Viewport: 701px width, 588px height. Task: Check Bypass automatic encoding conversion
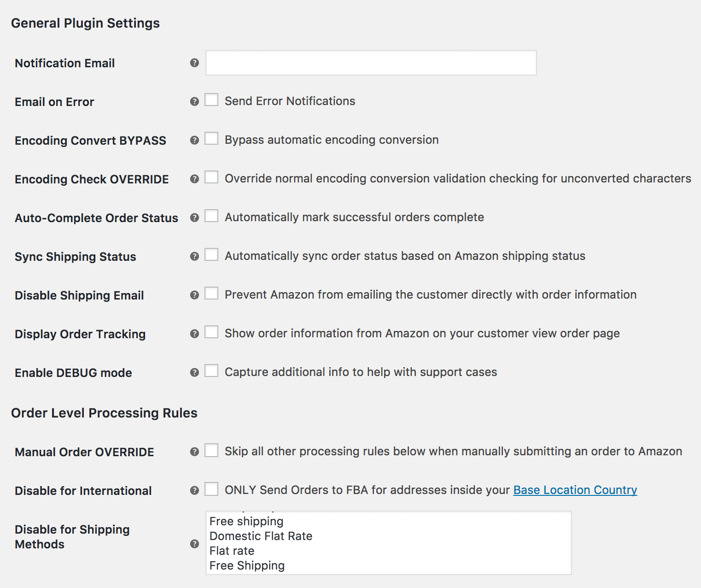click(211, 138)
